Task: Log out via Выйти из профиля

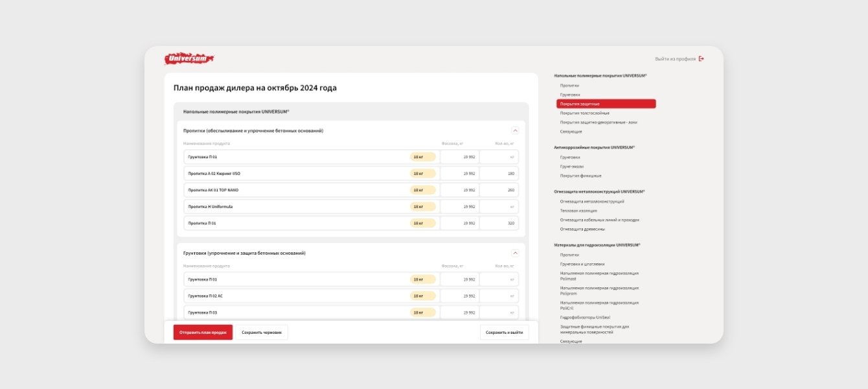Action: pos(680,59)
